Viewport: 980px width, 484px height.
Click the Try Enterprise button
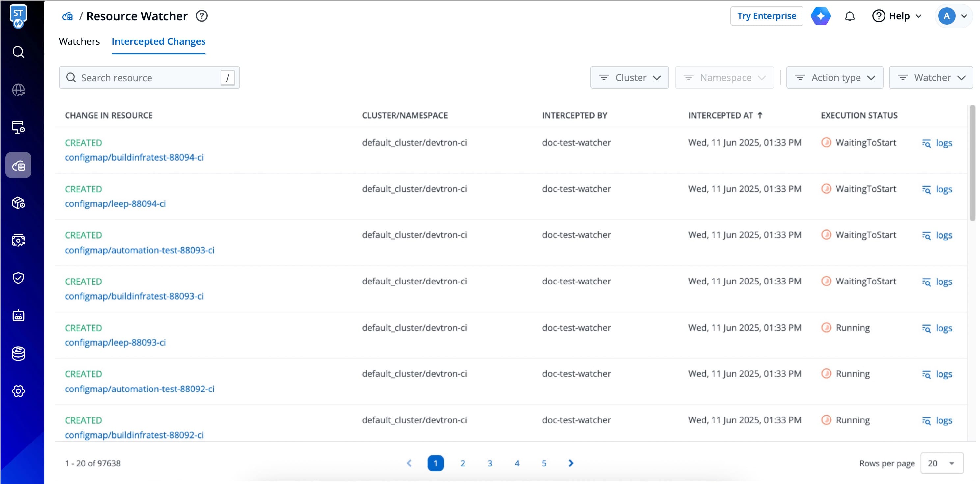point(766,16)
